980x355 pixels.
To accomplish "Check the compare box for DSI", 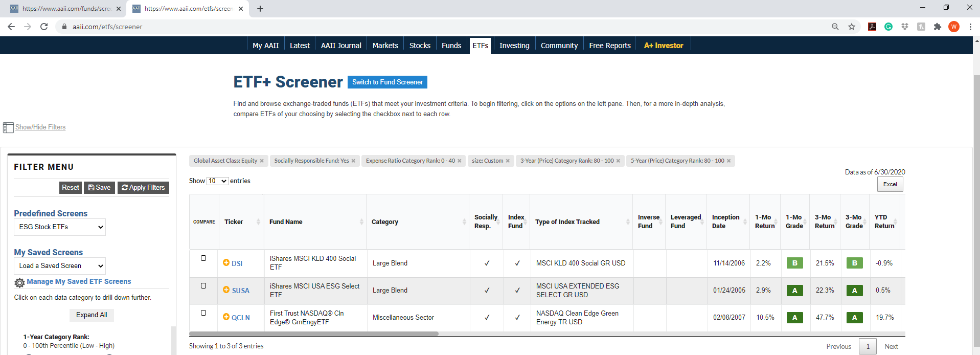I will click(x=203, y=258).
